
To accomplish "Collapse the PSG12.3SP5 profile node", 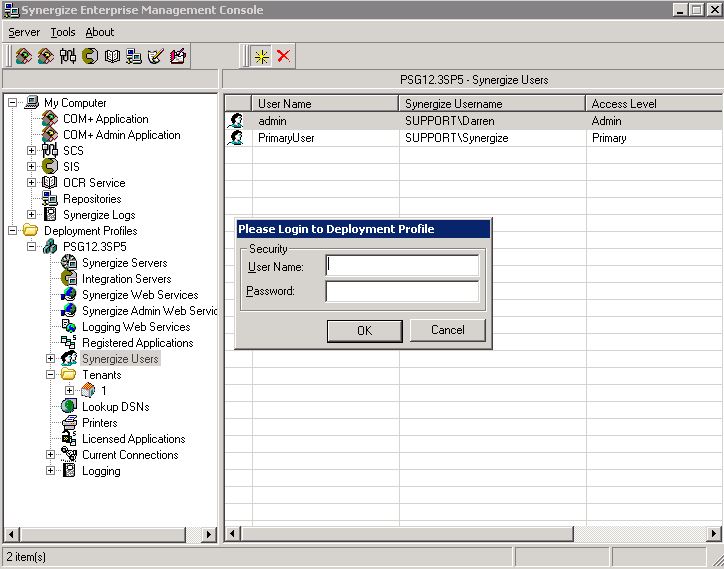I will click(31, 246).
